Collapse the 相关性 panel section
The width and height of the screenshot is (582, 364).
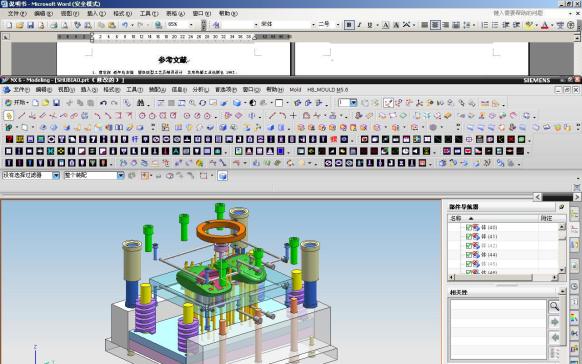562,292
